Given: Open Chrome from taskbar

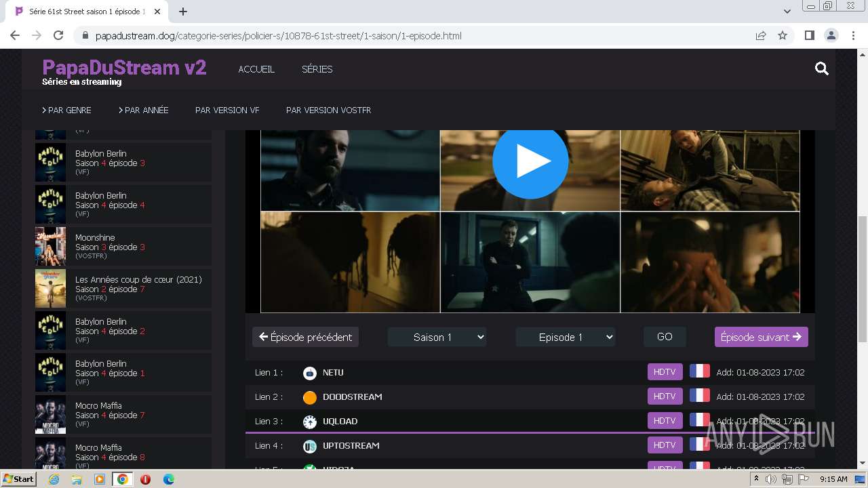Looking at the screenshot, I should tap(122, 479).
